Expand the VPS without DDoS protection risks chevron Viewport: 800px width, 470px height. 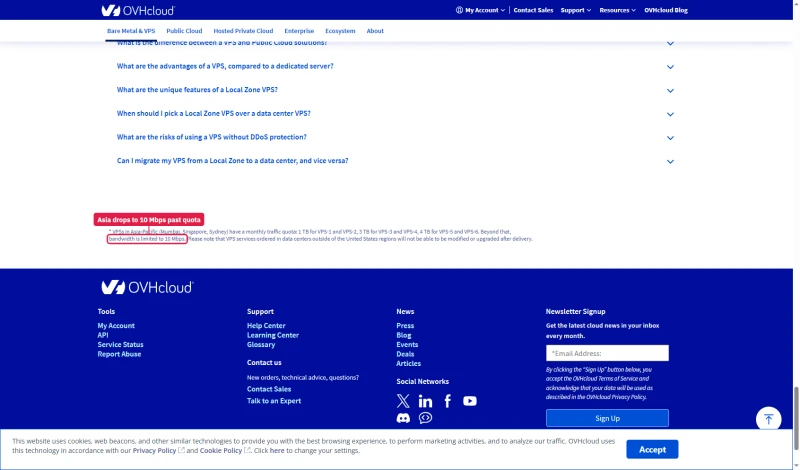[x=670, y=138]
